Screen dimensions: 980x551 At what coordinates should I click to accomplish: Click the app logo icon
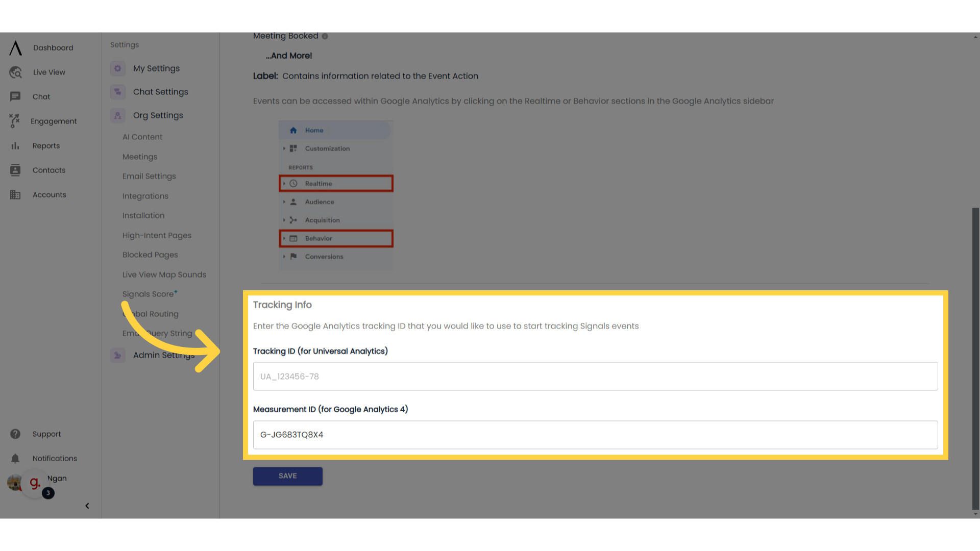(16, 48)
